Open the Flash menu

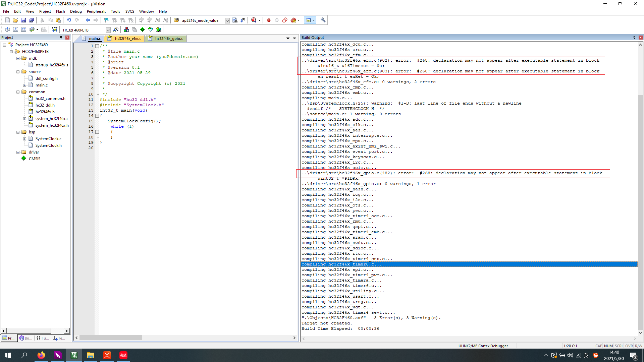click(x=60, y=11)
